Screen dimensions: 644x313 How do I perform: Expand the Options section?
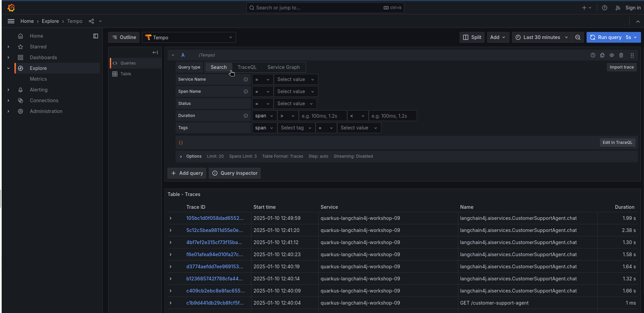[x=190, y=156]
